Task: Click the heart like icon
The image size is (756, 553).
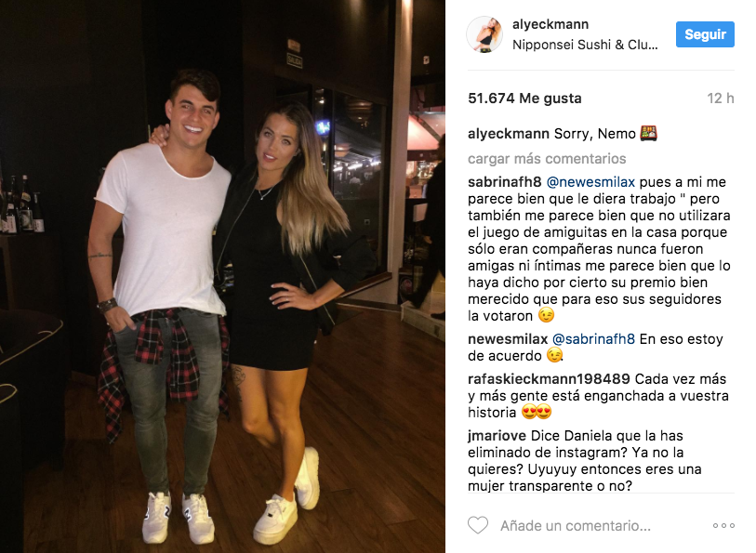Action: point(478,525)
